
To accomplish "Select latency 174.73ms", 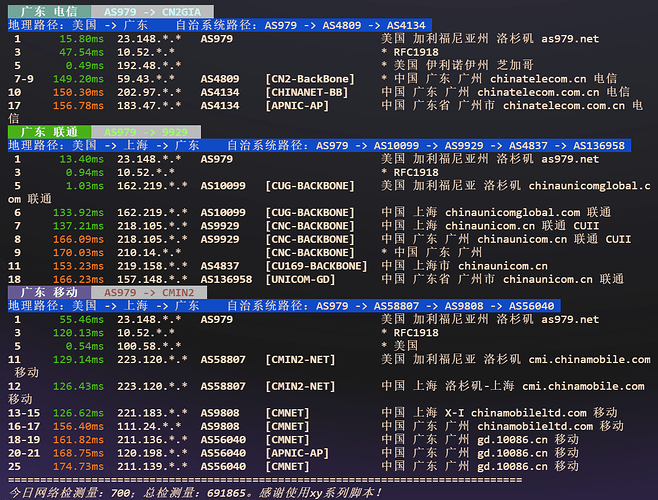I will click(78, 466).
